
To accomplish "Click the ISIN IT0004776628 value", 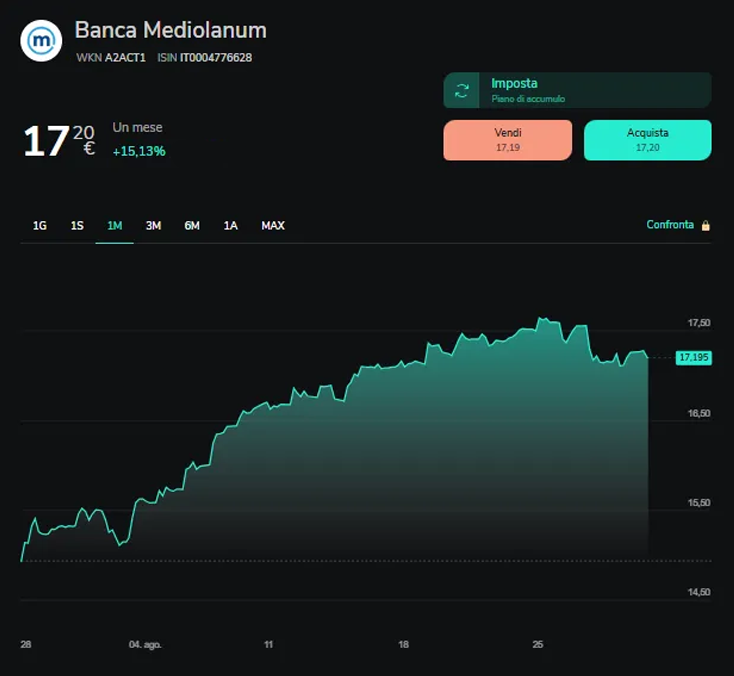I will [x=216, y=58].
